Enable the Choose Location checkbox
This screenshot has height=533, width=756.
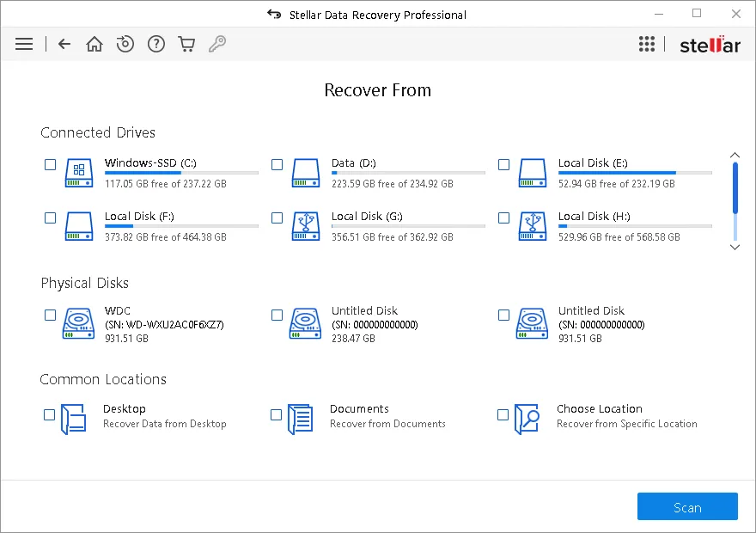tap(503, 415)
